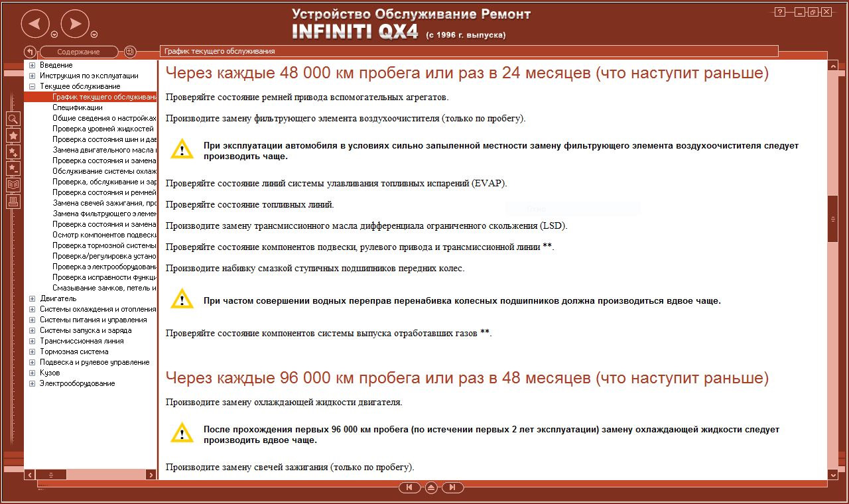
Task: Click the page scrollbar up arrow
Action: point(832,65)
